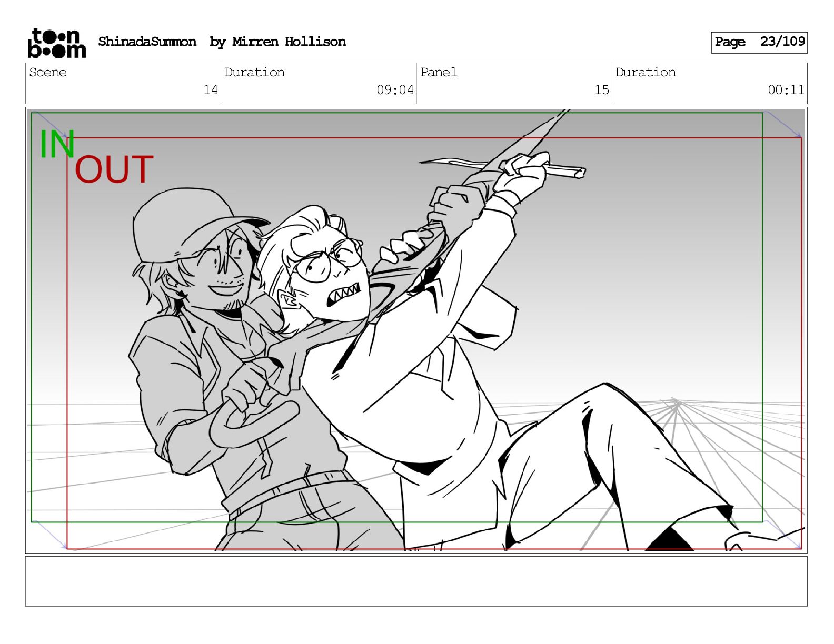
Task: Click the empty notes box below the panel
Action: (x=416, y=581)
